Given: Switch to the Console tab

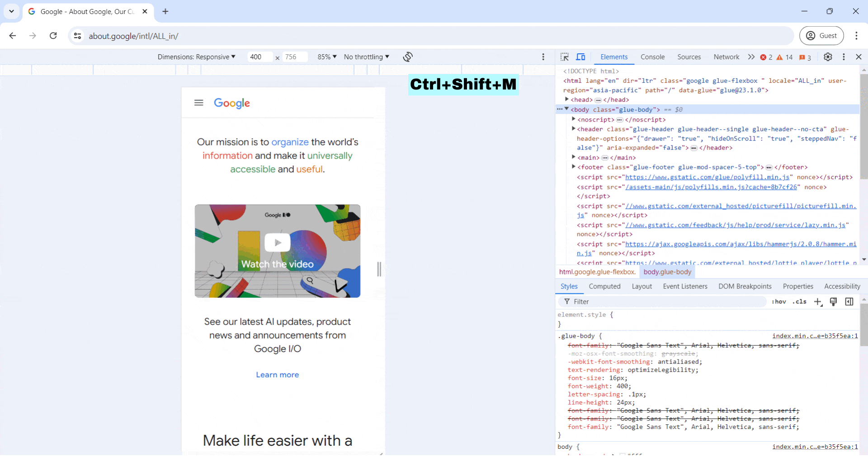Looking at the screenshot, I should pyautogui.click(x=652, y=57).
